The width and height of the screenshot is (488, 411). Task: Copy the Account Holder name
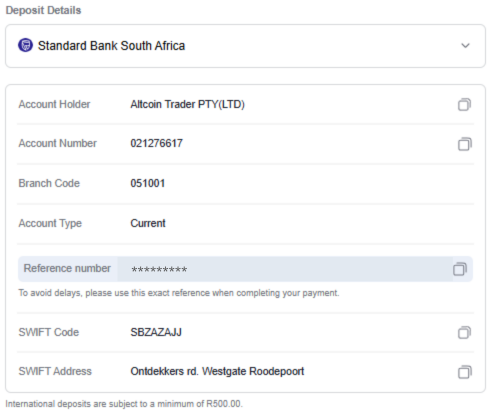click(464, 104)
